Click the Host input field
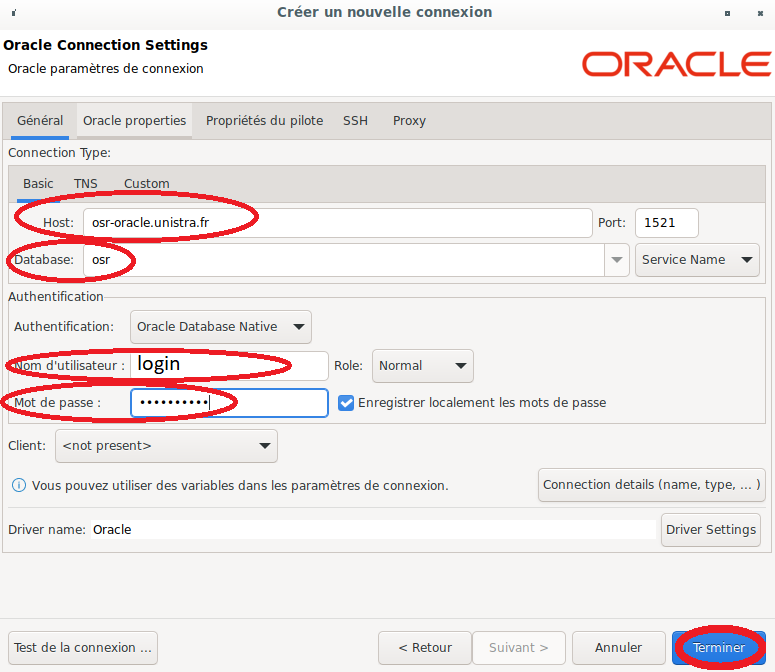775x672 pixels. pos(338,223)
